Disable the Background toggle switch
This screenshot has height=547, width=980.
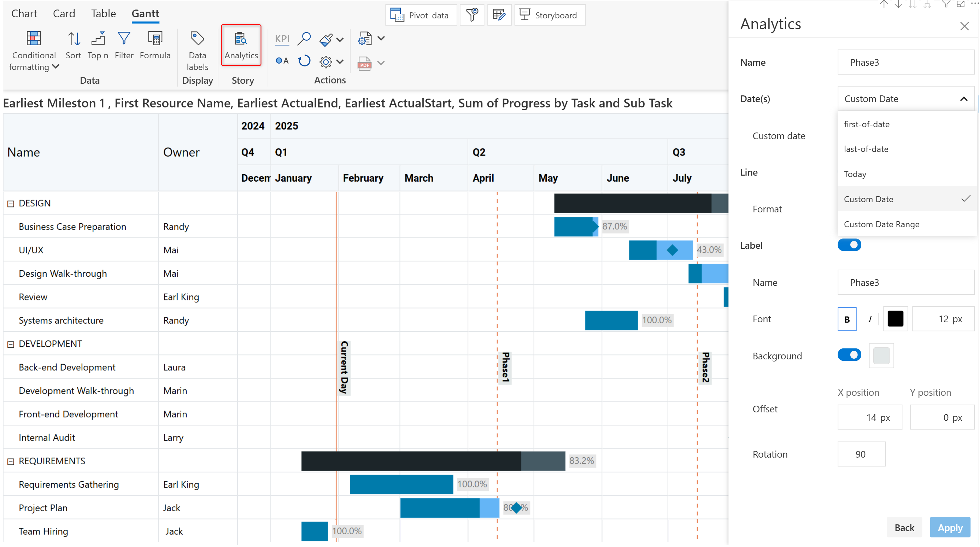coord(849,355)
